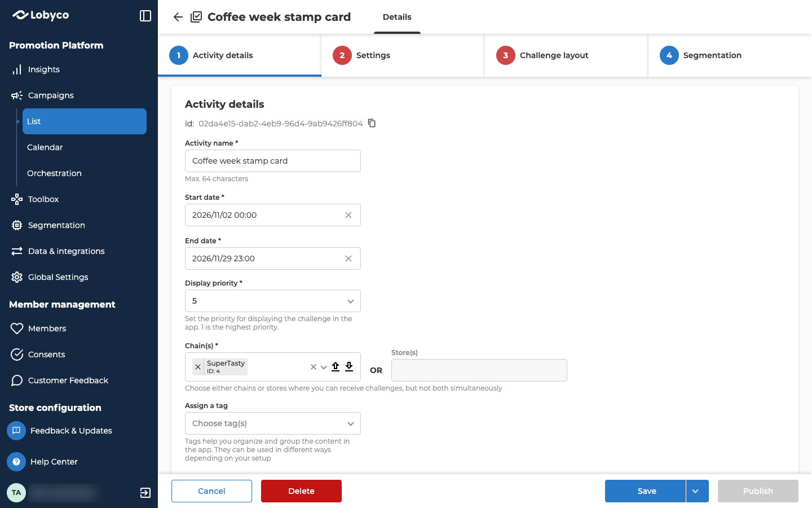This screenshot has width=812, height=508.
Task: Click the TA user avatar
Action: (16, 493)
